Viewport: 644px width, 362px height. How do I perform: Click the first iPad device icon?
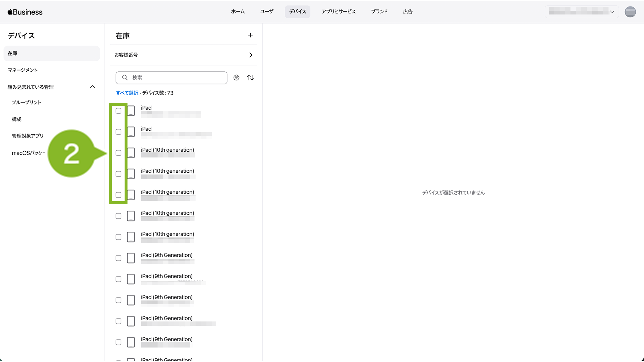pos(131,111)
